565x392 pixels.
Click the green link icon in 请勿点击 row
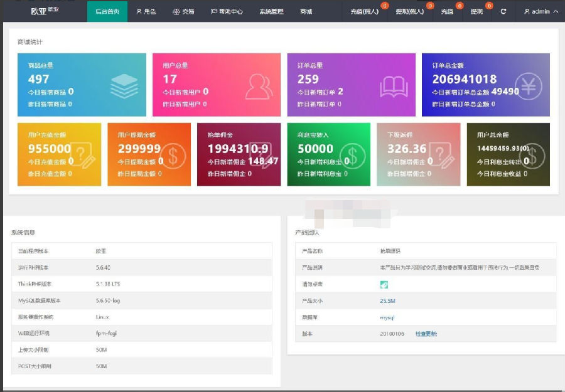pos(384,285)
